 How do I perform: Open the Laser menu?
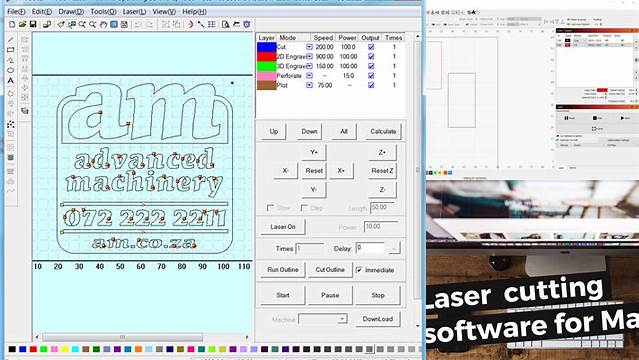point(134,12)
